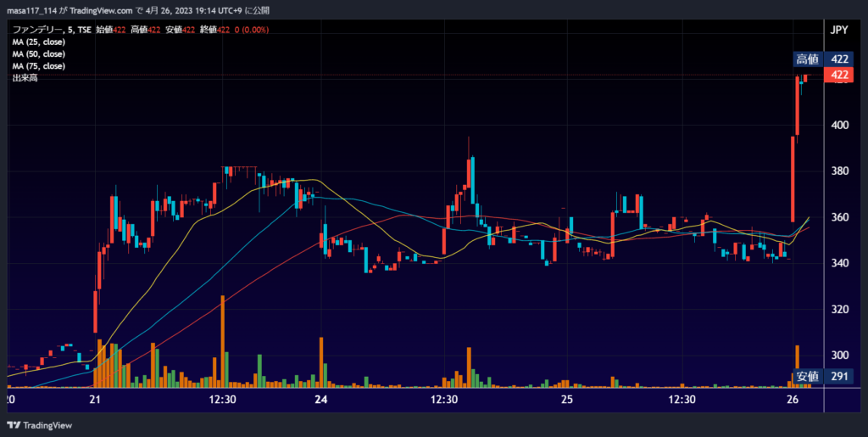Click the date label 24 on time axis

pyautogui.click(x=321, y=400)
